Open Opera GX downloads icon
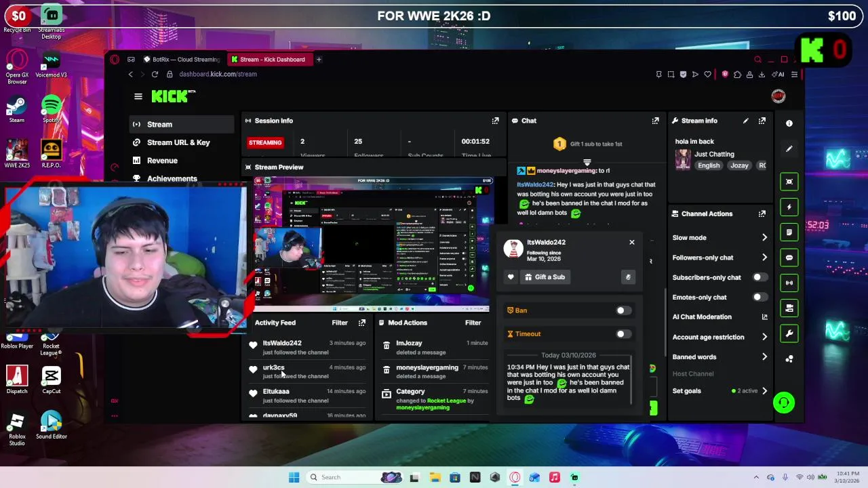The width and height of the screenshot is (868, 488). click(x=762, y=75)
